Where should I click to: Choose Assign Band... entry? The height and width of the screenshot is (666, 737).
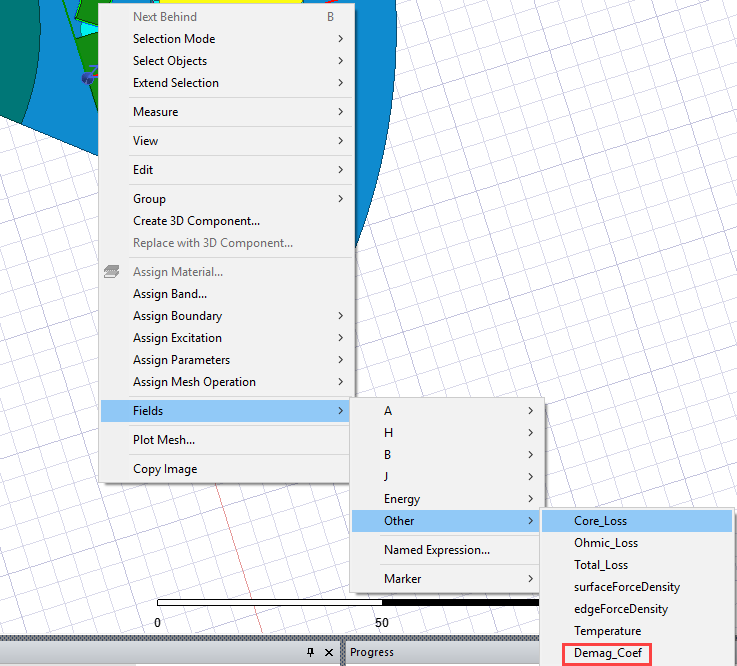point(226,294)
